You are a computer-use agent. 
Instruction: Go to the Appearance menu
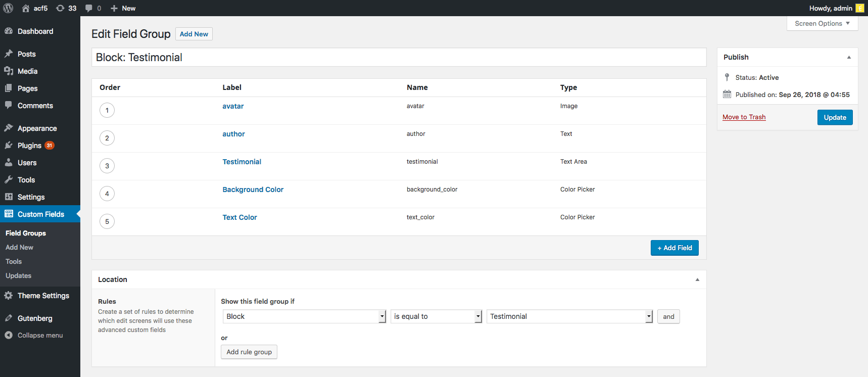tap(37, 128)
